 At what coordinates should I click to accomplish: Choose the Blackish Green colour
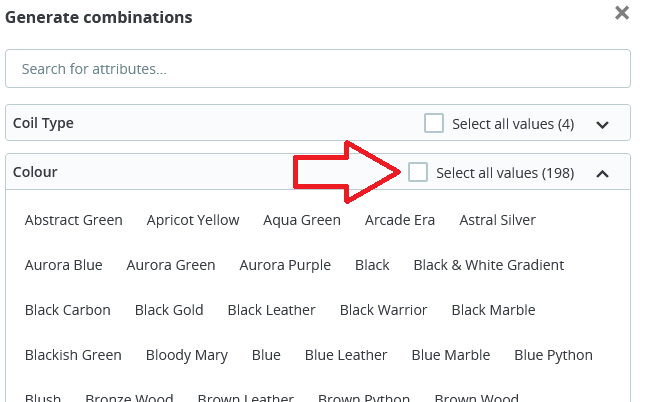pyautogui.click(x=73, y=355)
